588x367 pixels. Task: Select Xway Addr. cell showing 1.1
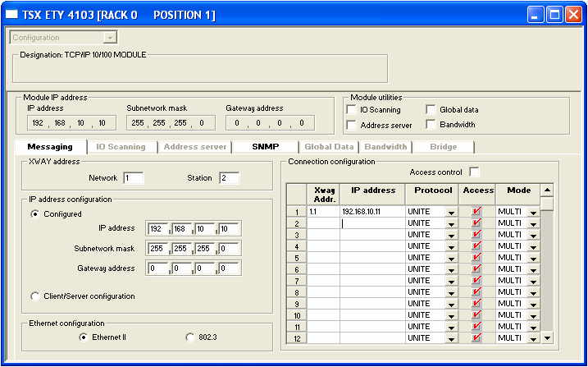point(324,212)
